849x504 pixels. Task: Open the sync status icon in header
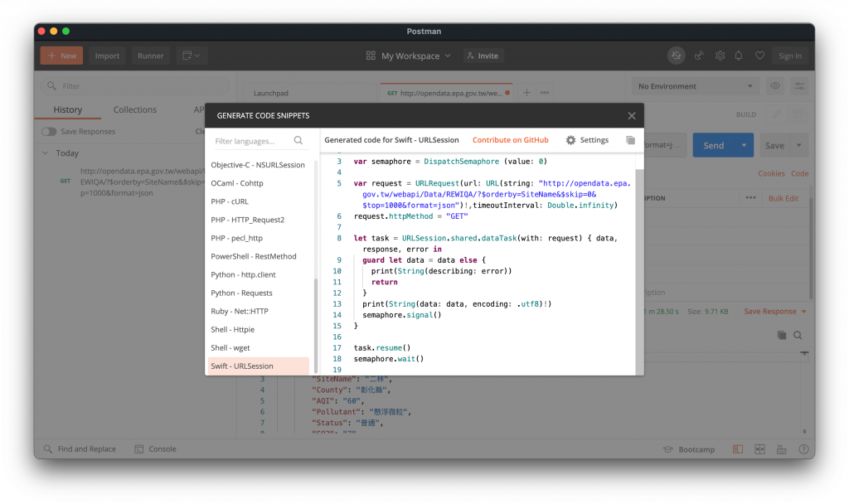pos(677,56)
